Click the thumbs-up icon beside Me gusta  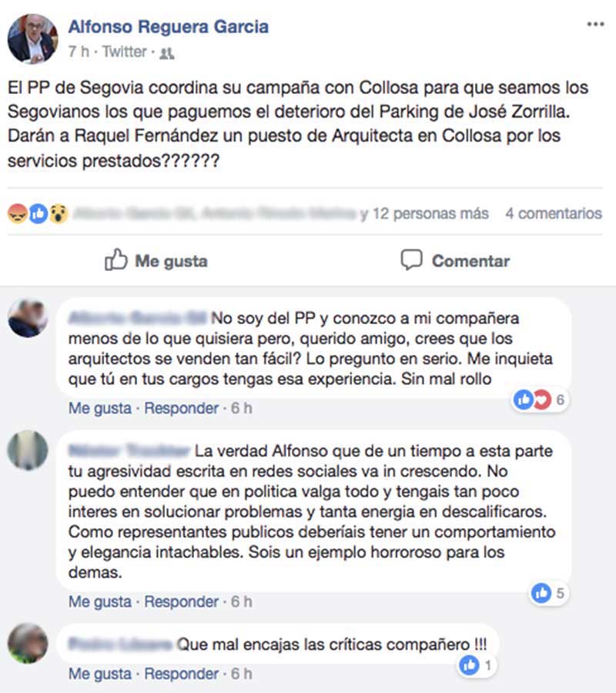coord(115,259)
